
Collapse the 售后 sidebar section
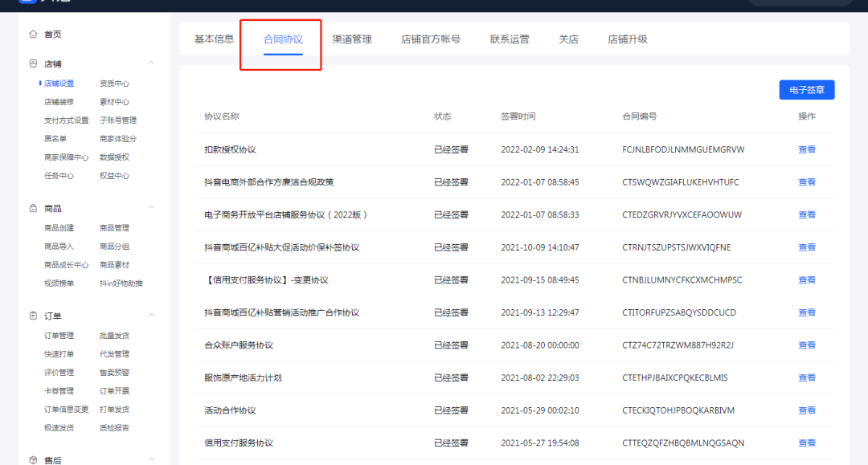click(151, 459)
